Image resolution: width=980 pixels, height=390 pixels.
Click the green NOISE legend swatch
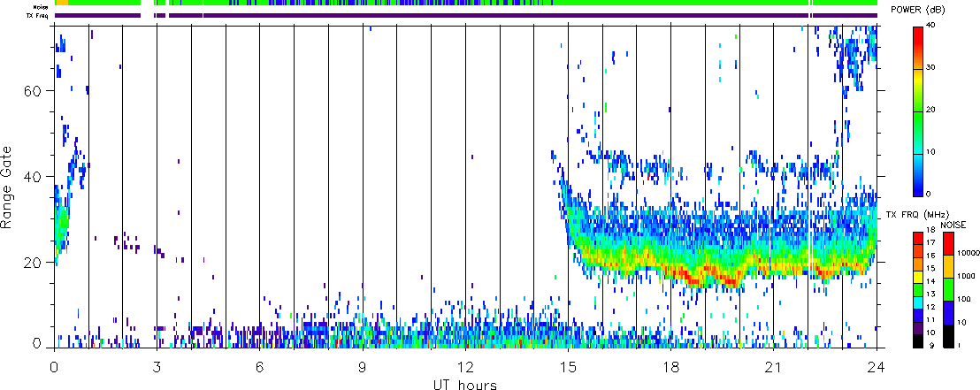949,288
